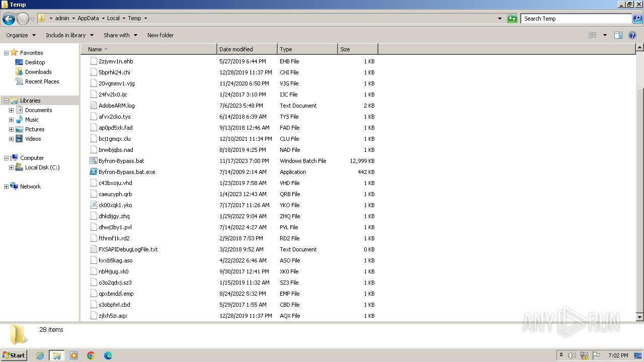Click in the Search Temp field
The width and height of the screenshot is (644, 362).
(x=576, y=19)
